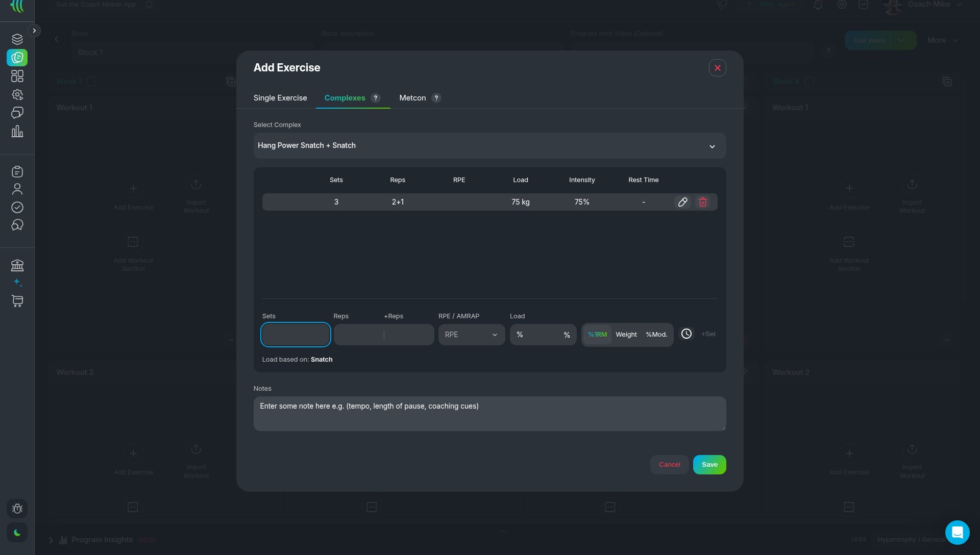Open the bug report icon in sidebar
This screenshot has height=555, width=980.
pyautogui.click(x=17, y=509)
